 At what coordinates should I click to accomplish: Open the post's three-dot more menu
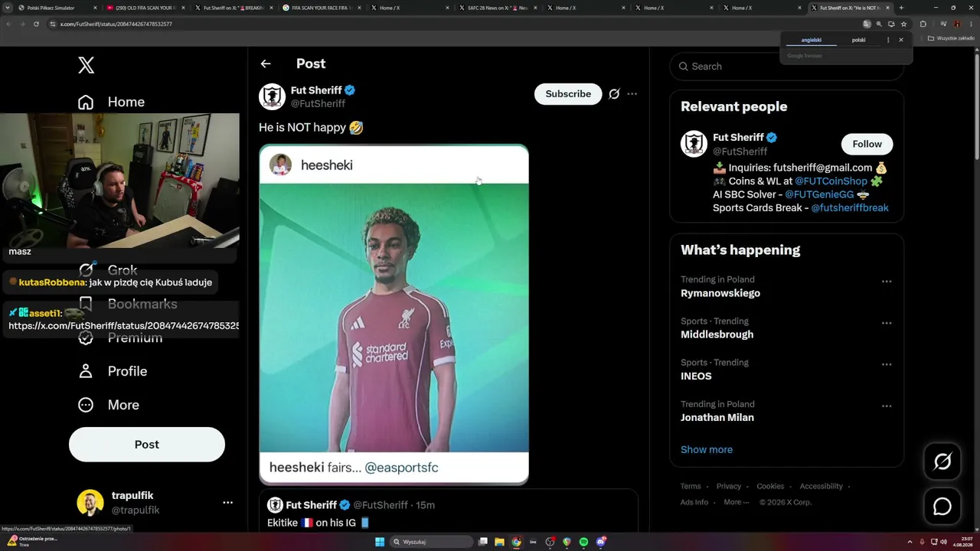click(632, 93)
